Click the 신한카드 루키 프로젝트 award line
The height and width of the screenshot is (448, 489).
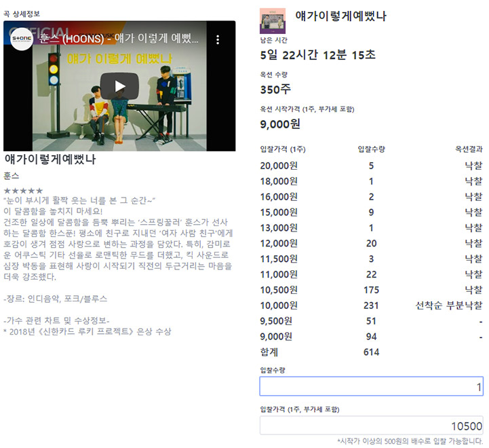[87, 331]
